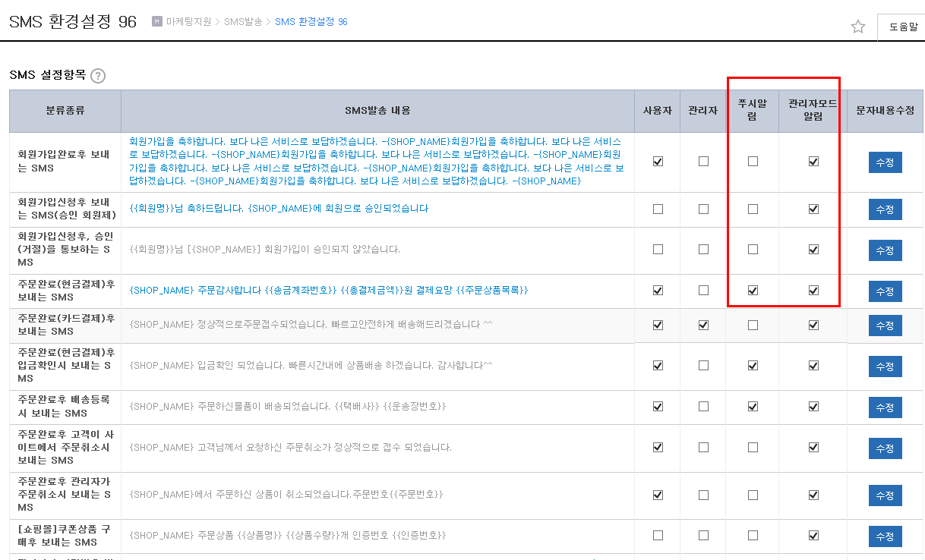Click the 주문감사합니다 SMS content text
The width and height of the screenshot is (925, 560).
coord(329,291)
